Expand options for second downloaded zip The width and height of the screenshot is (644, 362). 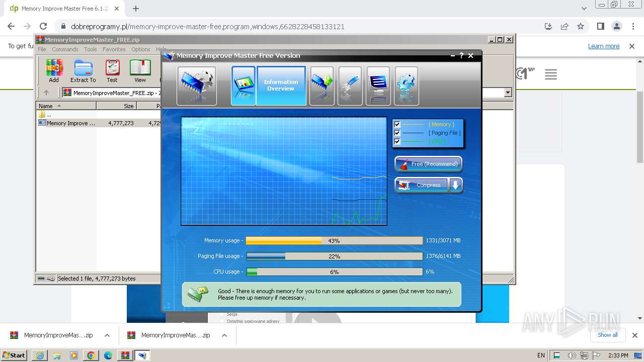coord(224,335)
